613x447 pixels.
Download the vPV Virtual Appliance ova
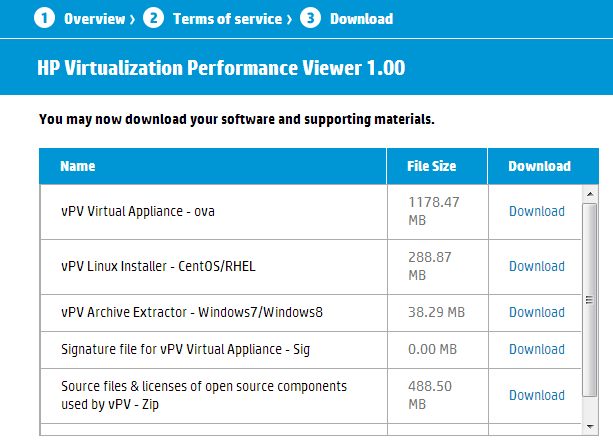pyautogui.click(x=537, y=212)
